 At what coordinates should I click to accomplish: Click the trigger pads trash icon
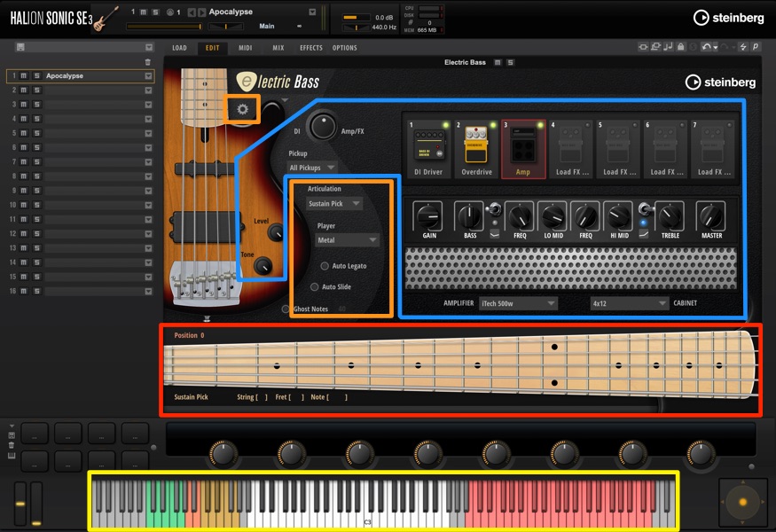click(12, 445)
